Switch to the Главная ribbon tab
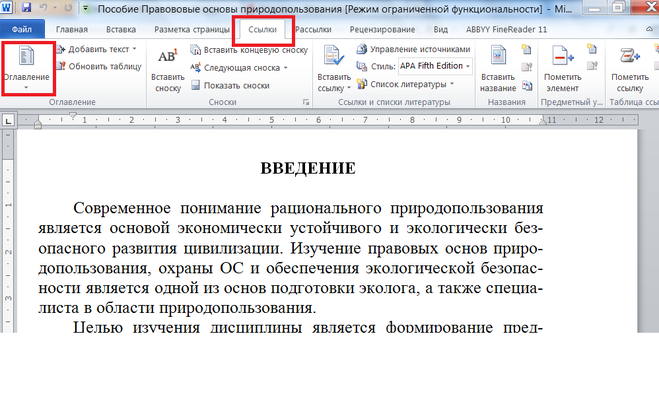659x406 pixels. coord(71,30)
